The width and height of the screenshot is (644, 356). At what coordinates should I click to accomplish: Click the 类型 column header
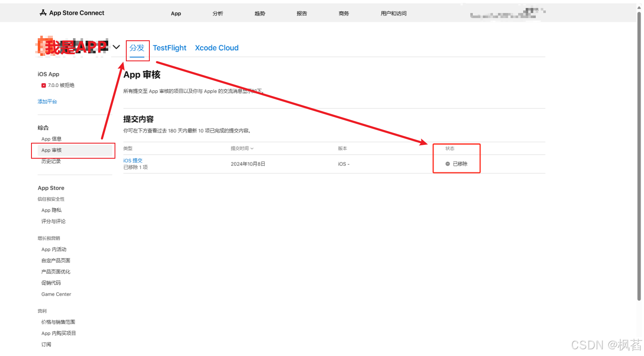point(128,149)
